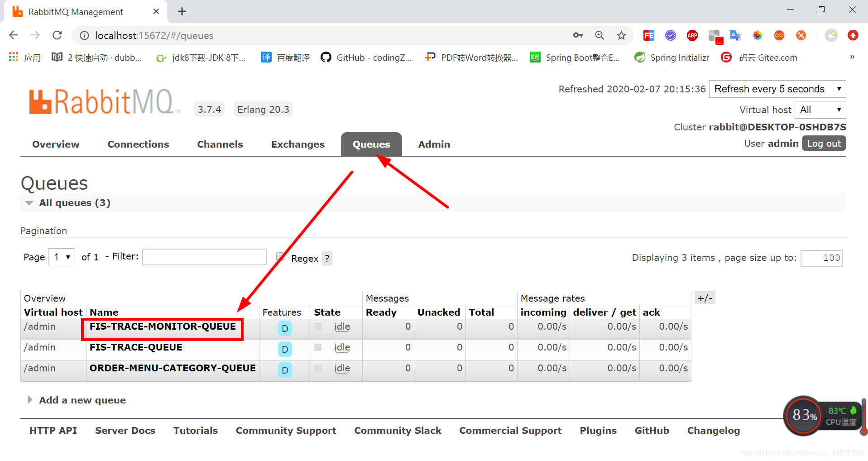Open the Community Slack footer link
Viewport: 868px width, 461px height.
[x=398, y=431]
